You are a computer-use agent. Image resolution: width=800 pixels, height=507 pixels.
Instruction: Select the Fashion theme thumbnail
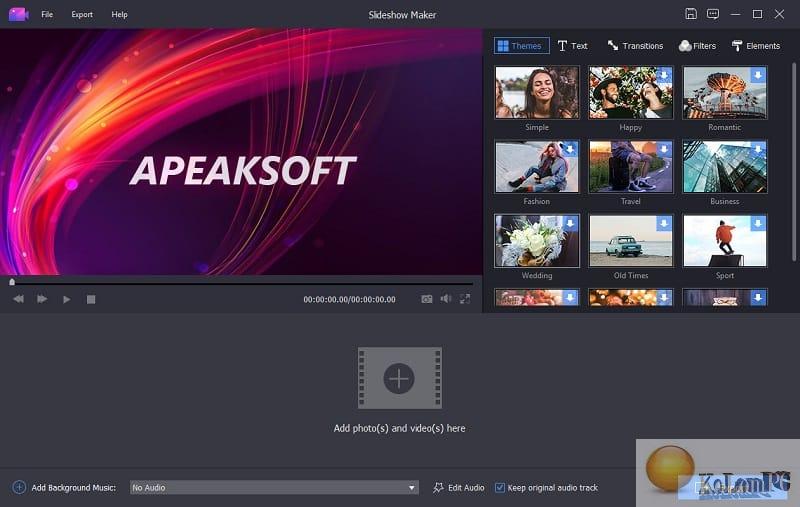pyautogui.click(x=537, y=167)
